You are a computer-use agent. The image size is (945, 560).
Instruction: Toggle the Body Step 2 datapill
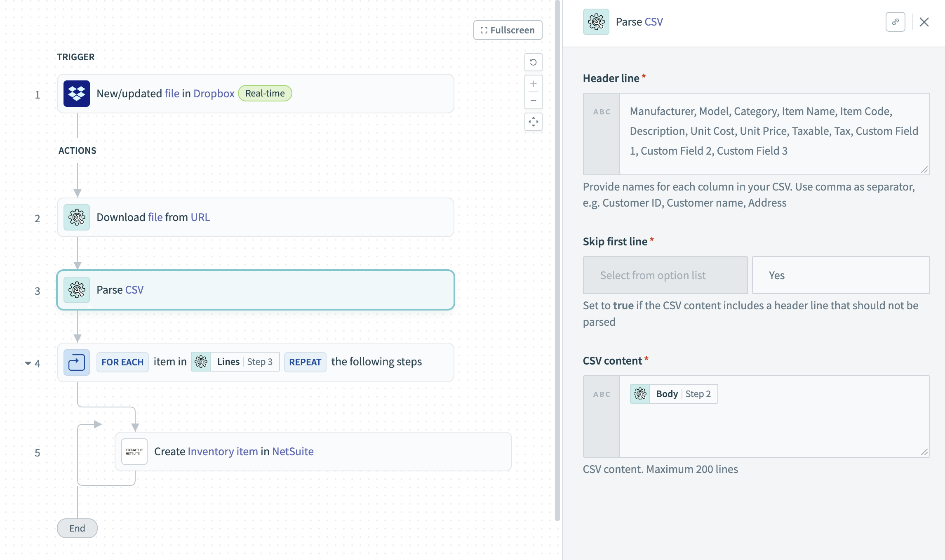pyautogui.click(x=674, y=394)
